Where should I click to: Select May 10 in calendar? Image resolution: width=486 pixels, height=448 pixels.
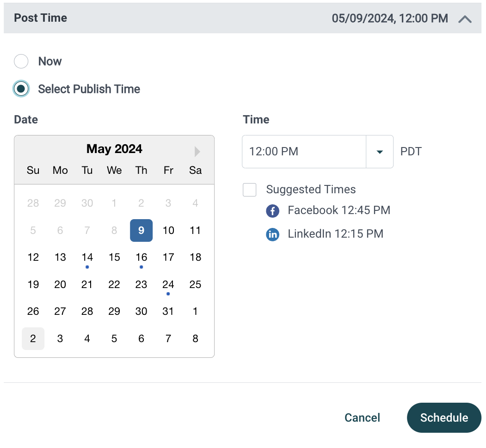coord(168,231)
